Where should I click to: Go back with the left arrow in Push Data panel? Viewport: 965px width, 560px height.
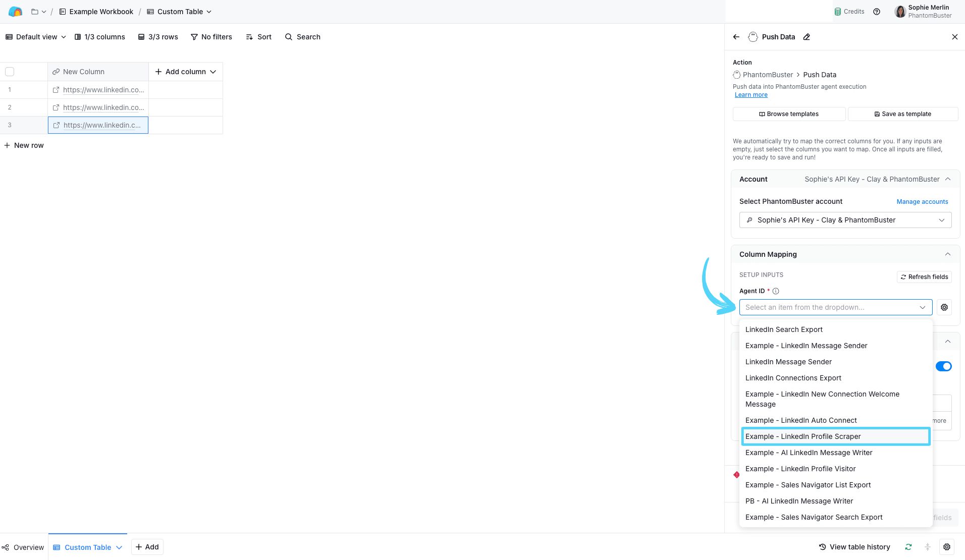click(736, 37)
